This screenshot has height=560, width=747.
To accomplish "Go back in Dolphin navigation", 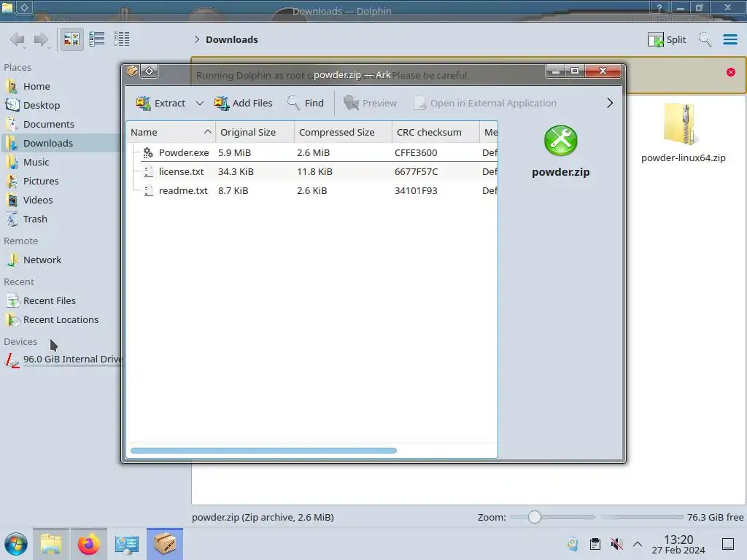I will [18, 39].
